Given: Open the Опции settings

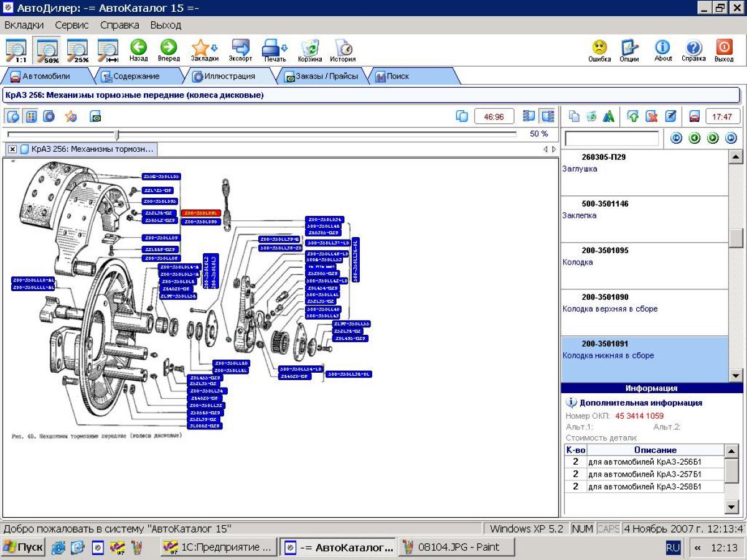Looking at the screenshot, I should 629,50.
